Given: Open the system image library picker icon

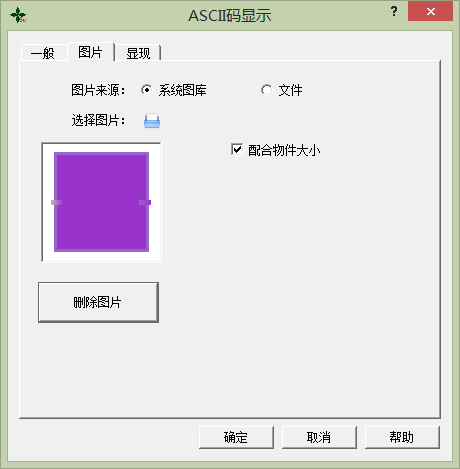Looking at the screenshot, I should pyautogui.click(x=152, y=121).
